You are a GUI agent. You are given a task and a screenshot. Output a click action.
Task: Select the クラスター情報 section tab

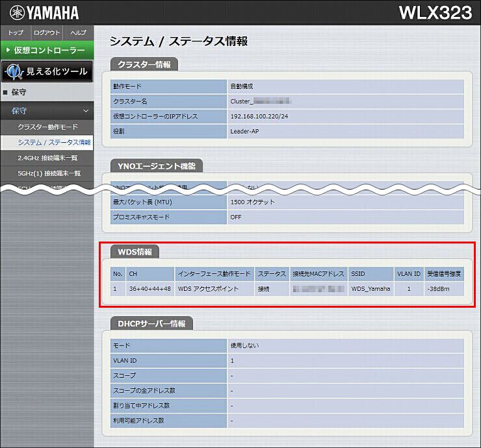tap(144, 64)
